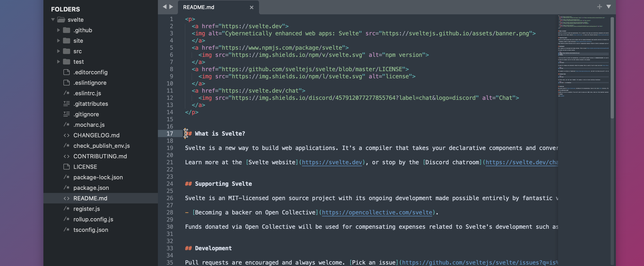The image size is (644, 266).
Task: Add a new tab with plus icon
Action: point(599,7)
